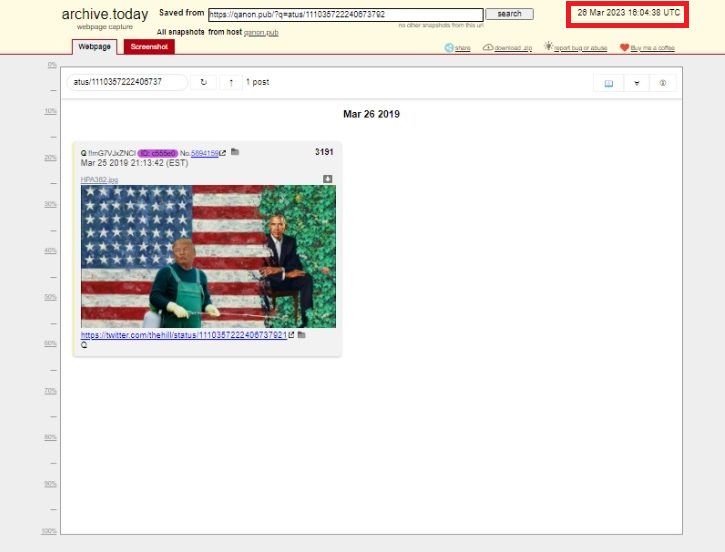
Task: Jump to the 20% page marker
Action: 50,158
